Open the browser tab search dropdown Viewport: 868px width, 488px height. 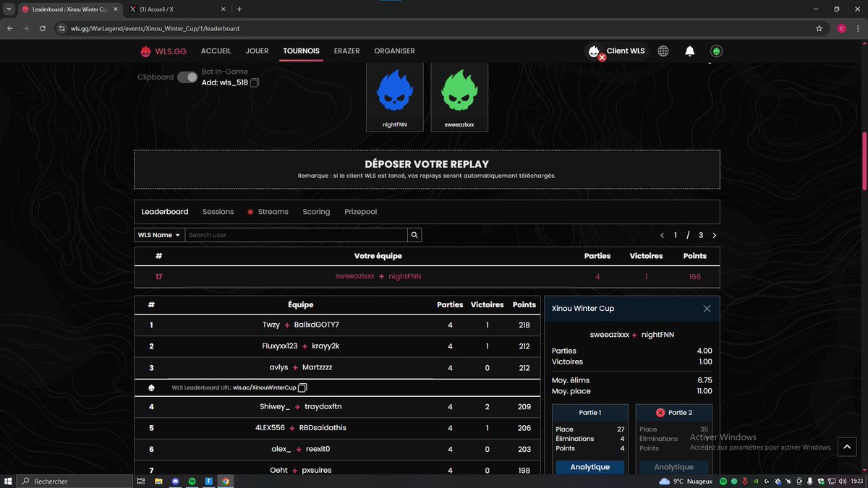[7, 9]
